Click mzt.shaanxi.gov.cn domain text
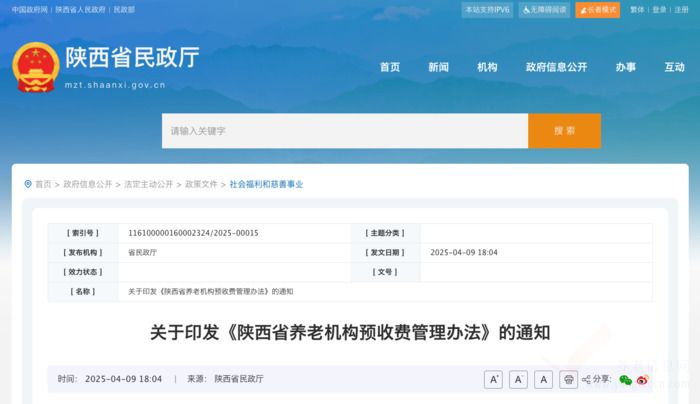The image size is (700, 404). [115, 85]
